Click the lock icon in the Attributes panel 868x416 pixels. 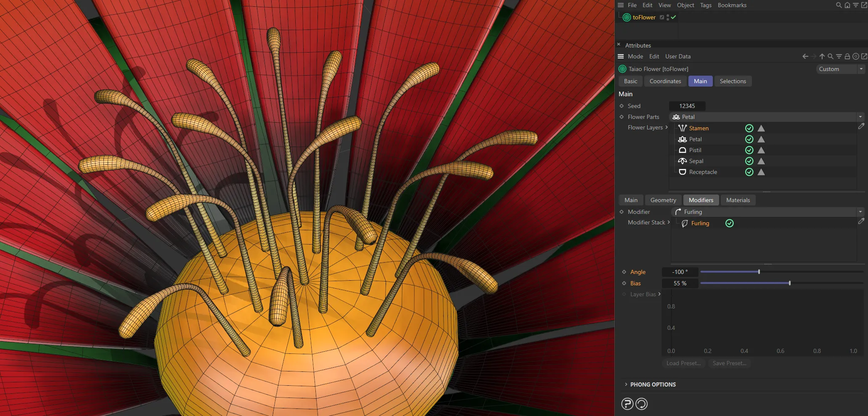(x=847, y=56)
